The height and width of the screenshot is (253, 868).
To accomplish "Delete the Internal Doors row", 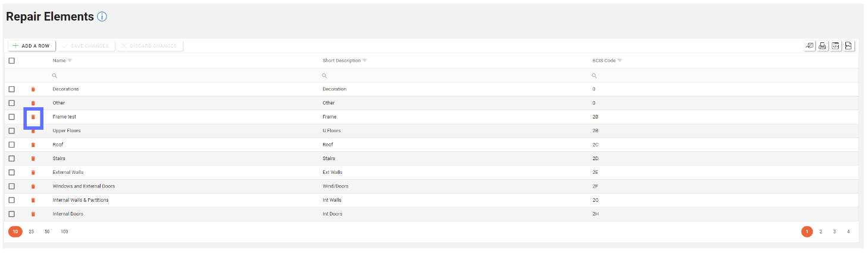I will pos(33,214).
